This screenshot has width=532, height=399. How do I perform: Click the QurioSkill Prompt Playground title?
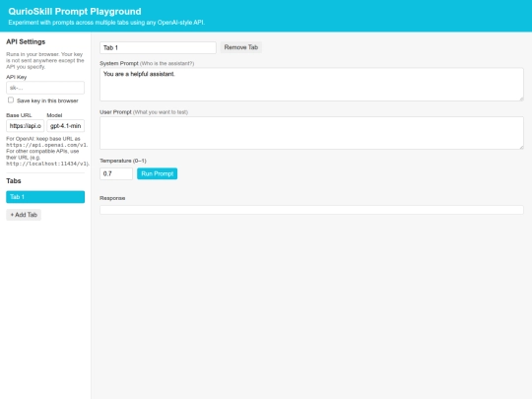(x=75, y=12)
